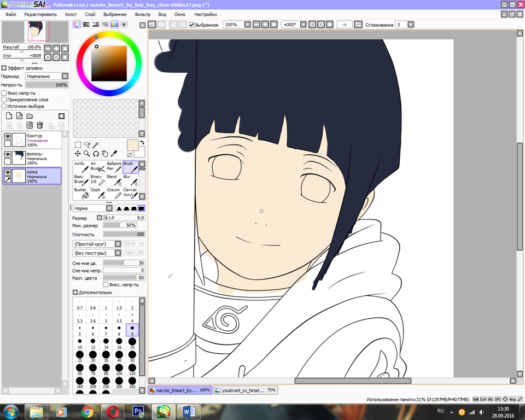Viewport: 525px width, 420px height.
Task: Tick the brush Фикс. непр-ть checkbox
Action: click(x=106, y=284)
